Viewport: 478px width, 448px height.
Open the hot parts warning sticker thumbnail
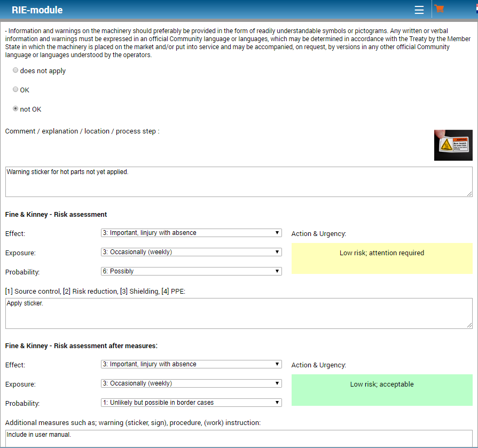tap(453, 145)
